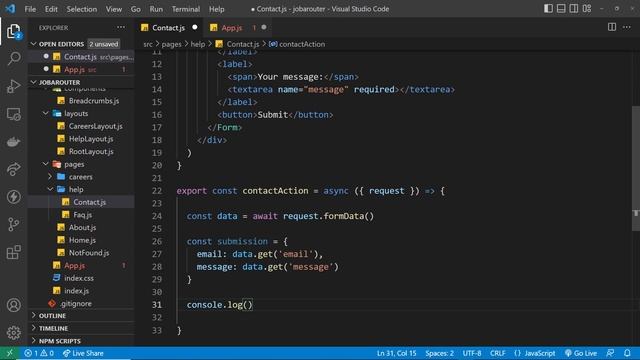
Task: Select Contact.js in Open Editors list
Action: click(x=80, y=57)
